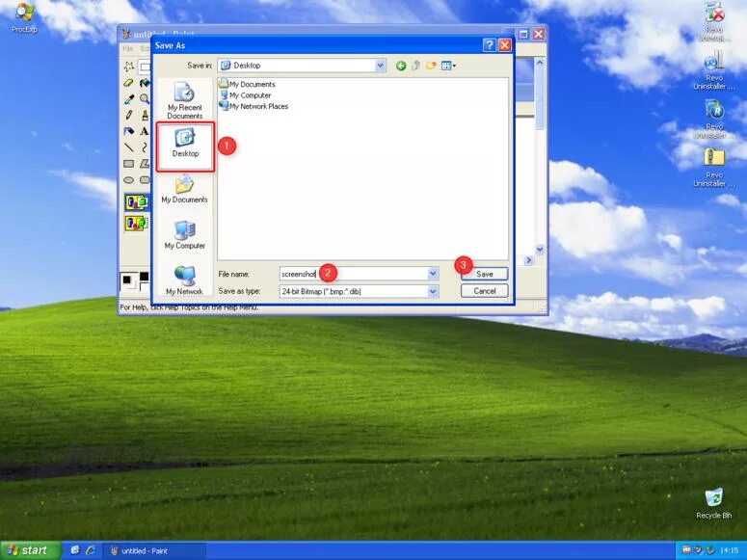Select the Eraser tool in Paint

tap(128, 83)
